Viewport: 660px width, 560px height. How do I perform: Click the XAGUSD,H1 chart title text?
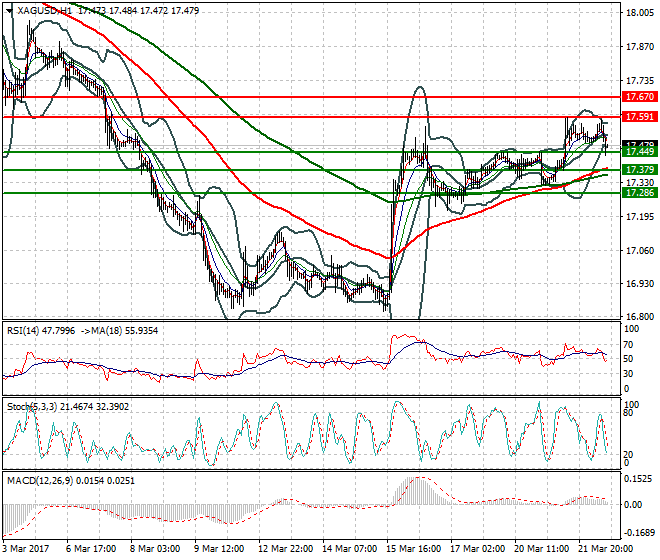click(45, 11)
